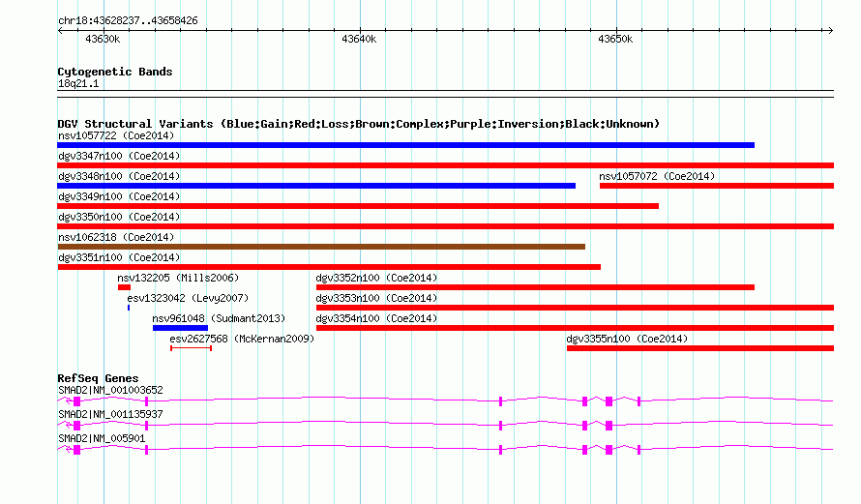
Task: Open the dgv3355n100 (Coe2014) label
Action: [627, 339]
